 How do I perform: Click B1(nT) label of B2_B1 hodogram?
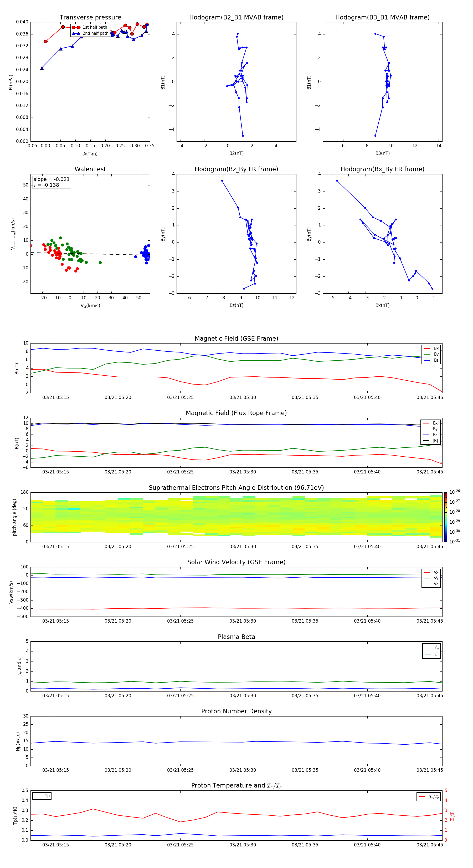[x=163, y=82]
